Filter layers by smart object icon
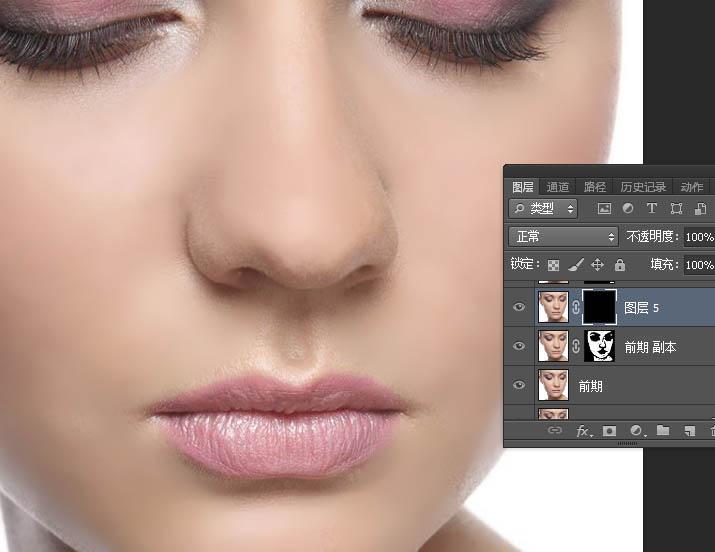Image resolution: width=715 pixels, height=552 pixels. pyautogui.click(x=700, y=209)
